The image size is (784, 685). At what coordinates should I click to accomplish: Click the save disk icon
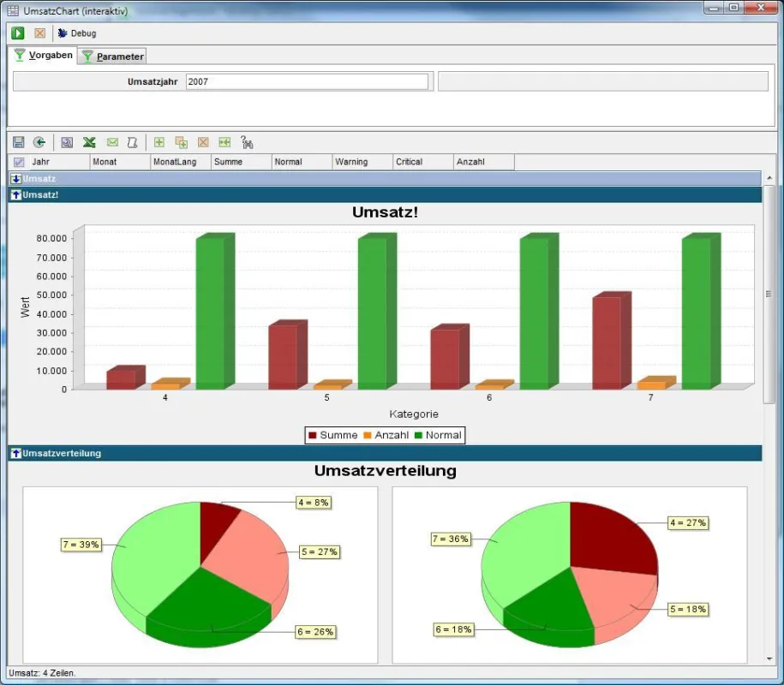[x=19, y=142]
